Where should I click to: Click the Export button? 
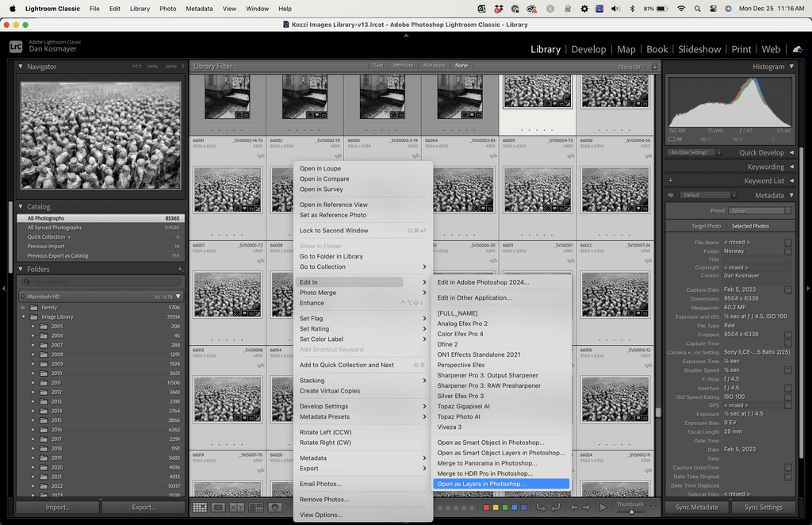(144, 508)
